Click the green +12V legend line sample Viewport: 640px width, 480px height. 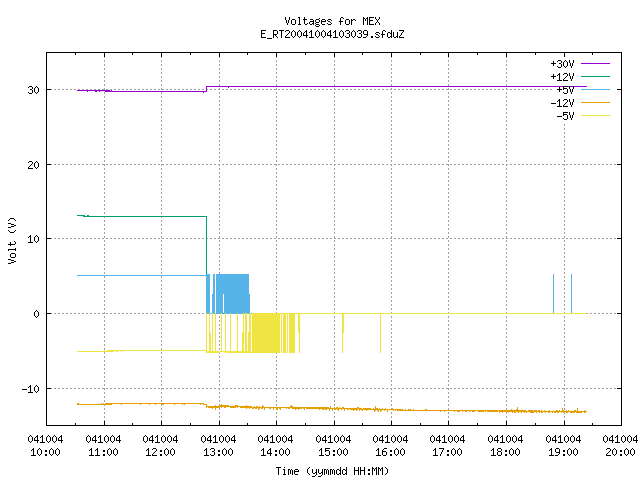(595, 76)
